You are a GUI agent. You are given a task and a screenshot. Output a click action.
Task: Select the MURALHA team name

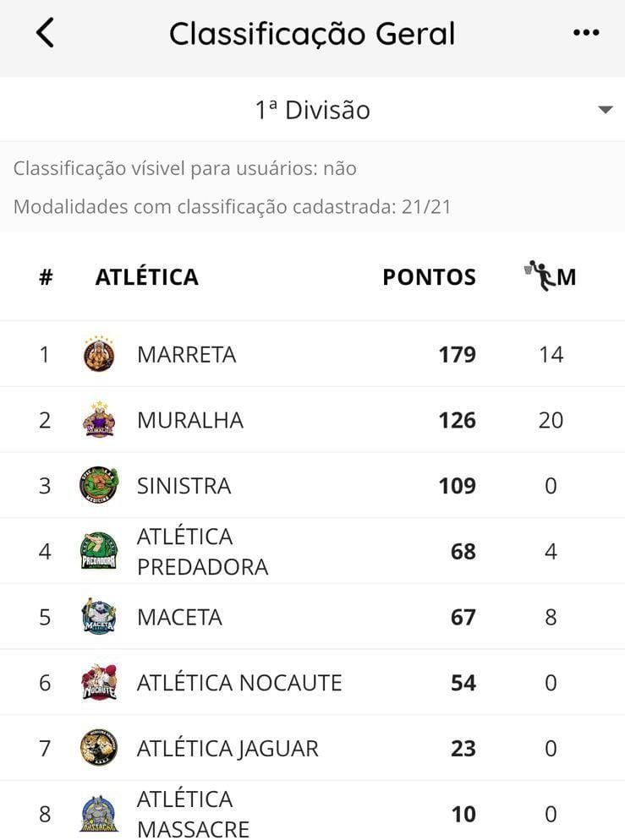pos(189,420)
